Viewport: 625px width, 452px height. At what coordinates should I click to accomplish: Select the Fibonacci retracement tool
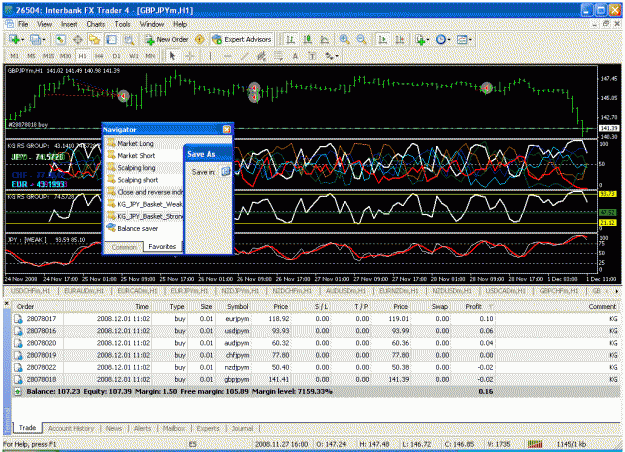[278, 56]
